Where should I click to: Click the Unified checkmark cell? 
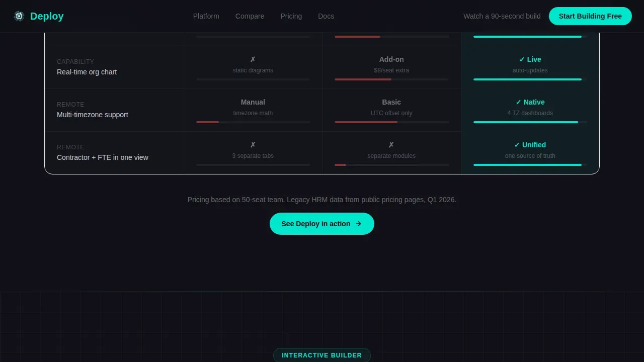click(530, 145)
